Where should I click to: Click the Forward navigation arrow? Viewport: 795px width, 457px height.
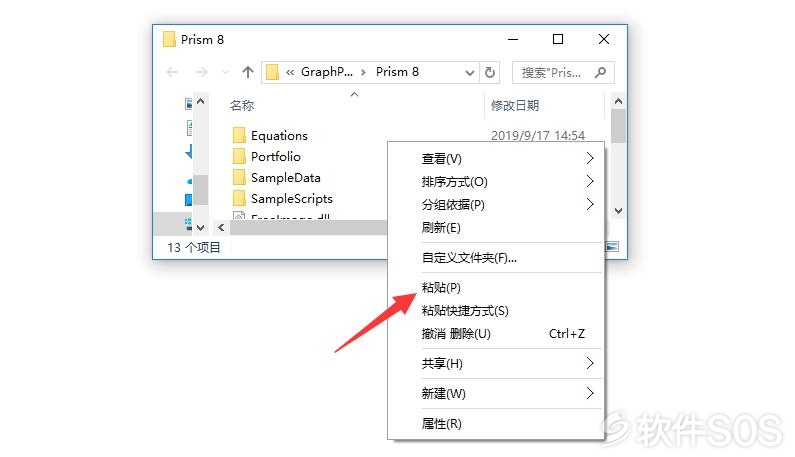coord(202,72)
